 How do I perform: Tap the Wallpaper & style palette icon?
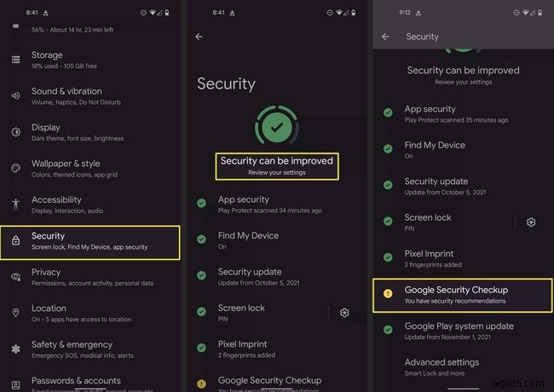[x=16, y=168]
